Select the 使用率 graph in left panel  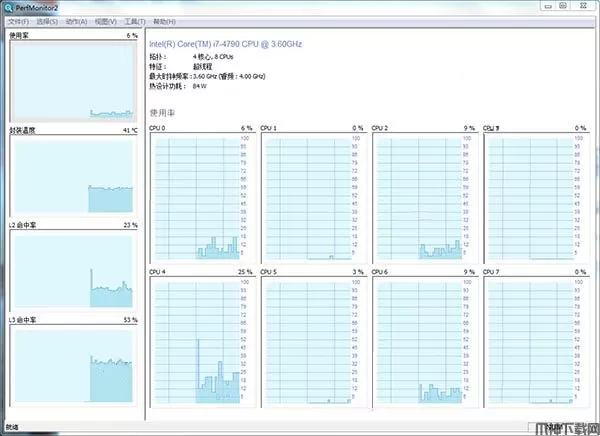(71, 79)
